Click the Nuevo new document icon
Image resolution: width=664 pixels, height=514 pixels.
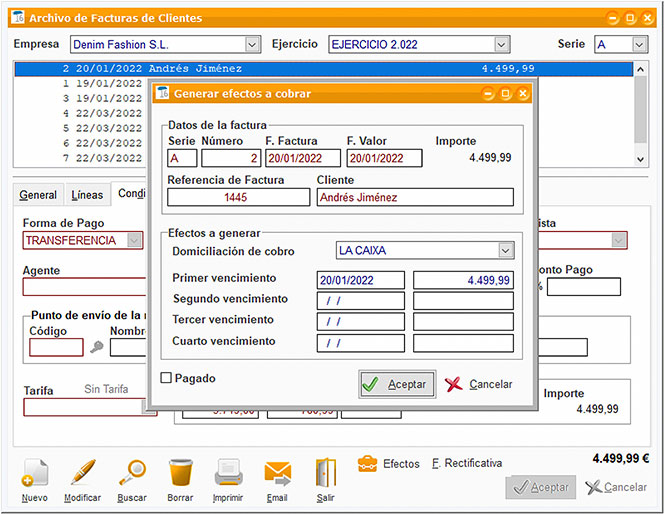coord(35,472)
